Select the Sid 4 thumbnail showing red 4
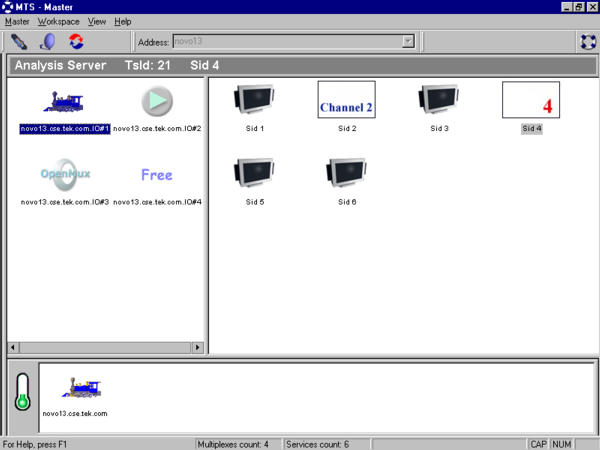The height and width of the screenshot is (450, 600). (x=530, y=101)
